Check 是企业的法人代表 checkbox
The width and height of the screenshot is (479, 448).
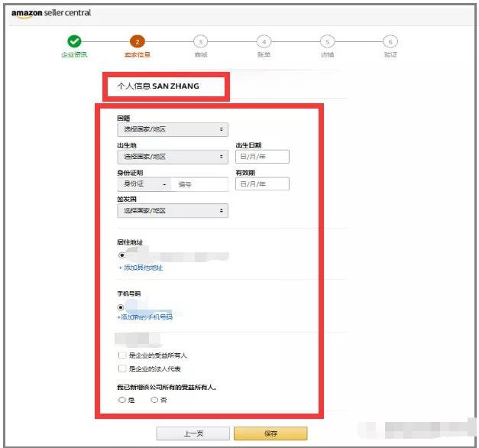pyautogui.click(x=122, y=368)
